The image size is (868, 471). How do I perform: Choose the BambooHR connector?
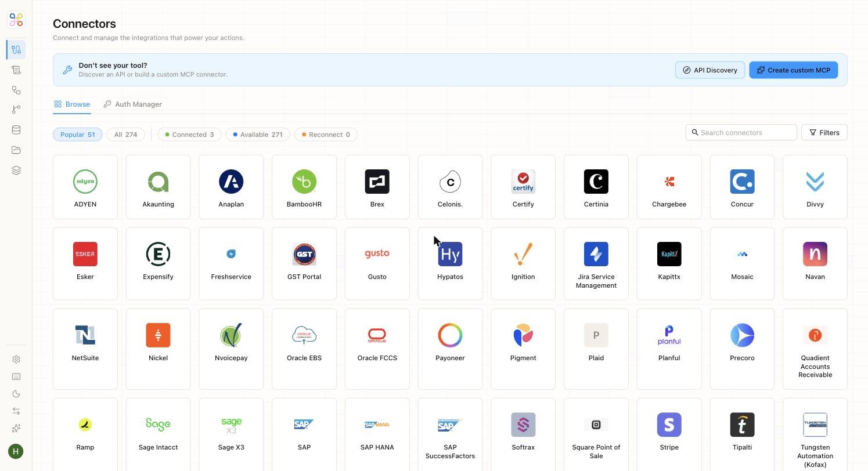click(x=304, y=187)
